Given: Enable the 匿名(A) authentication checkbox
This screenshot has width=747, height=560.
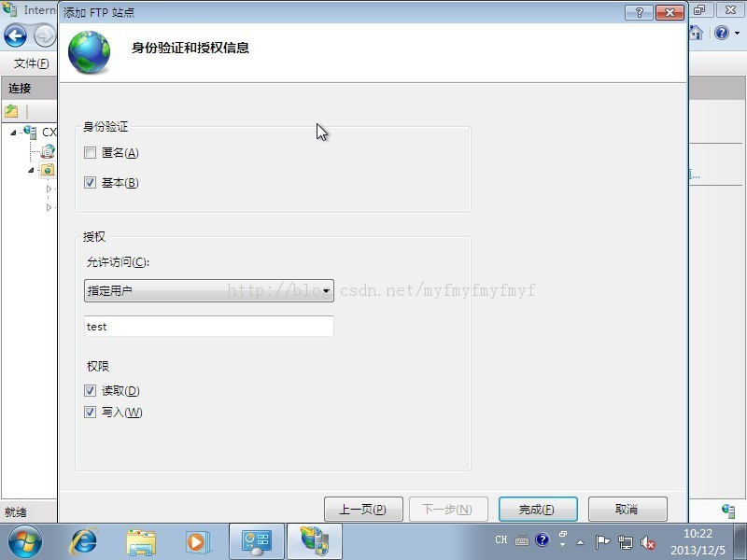Looking at the screenshot, I should [90, 152].
